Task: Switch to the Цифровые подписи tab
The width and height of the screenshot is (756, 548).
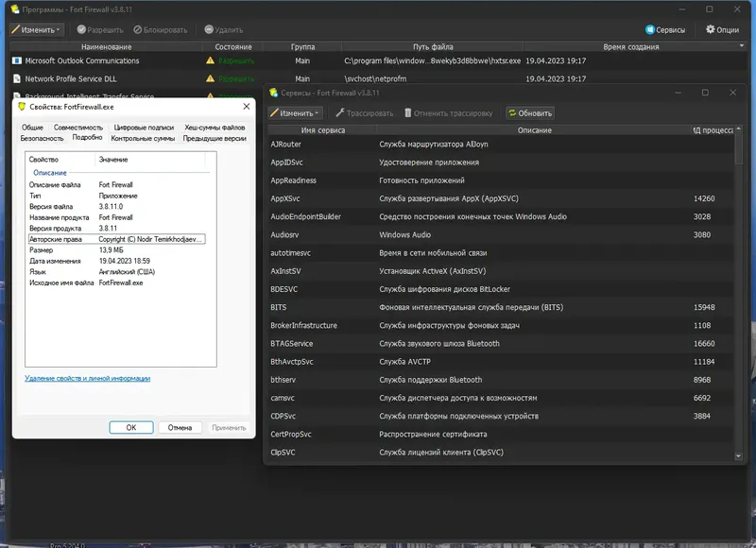Action: tap(144, 128)
